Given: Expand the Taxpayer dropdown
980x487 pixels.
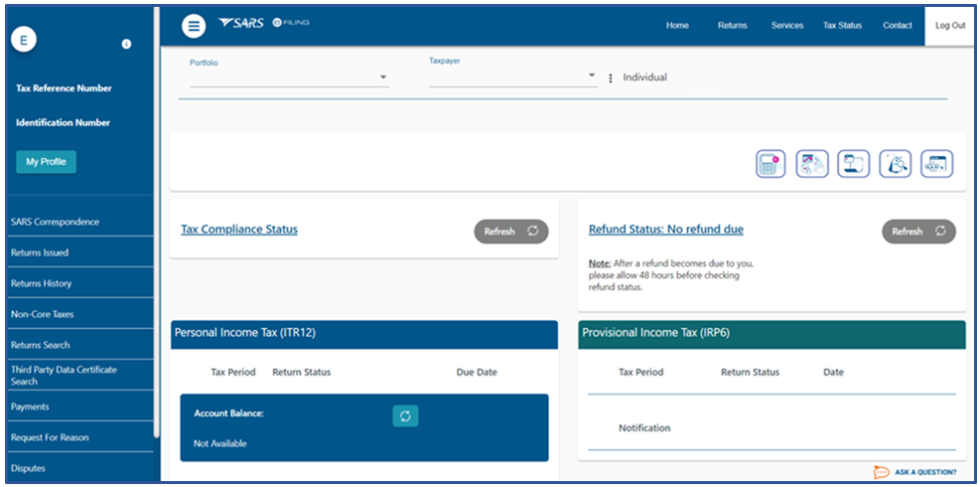Looking at the screenshot, I should (592, 76).
